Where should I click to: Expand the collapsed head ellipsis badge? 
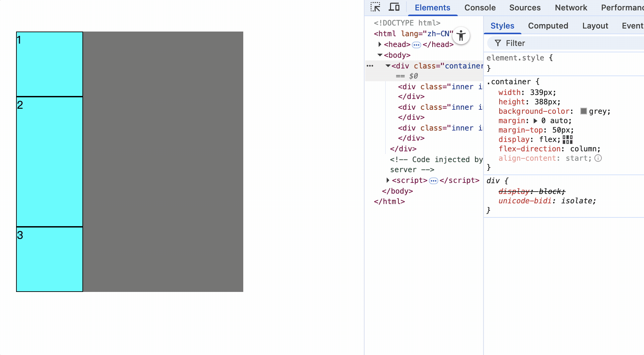pos(416,45)
